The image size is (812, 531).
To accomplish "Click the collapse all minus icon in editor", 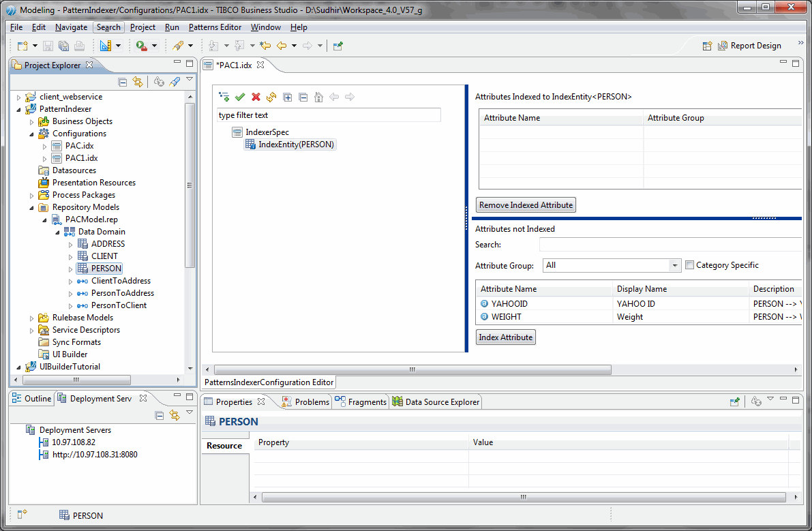I will (x=303, y=97).
